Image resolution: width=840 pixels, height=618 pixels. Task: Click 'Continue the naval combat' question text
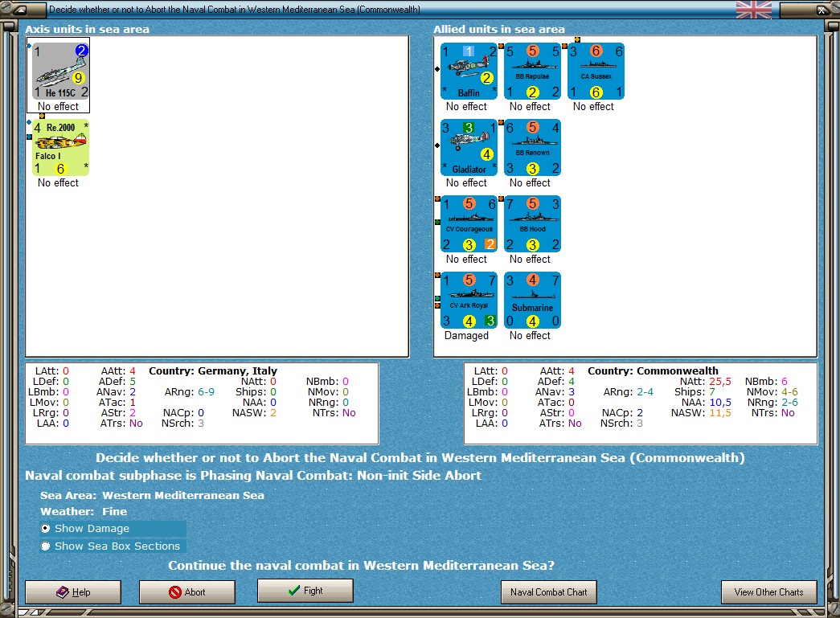click(x=361, y=566)
